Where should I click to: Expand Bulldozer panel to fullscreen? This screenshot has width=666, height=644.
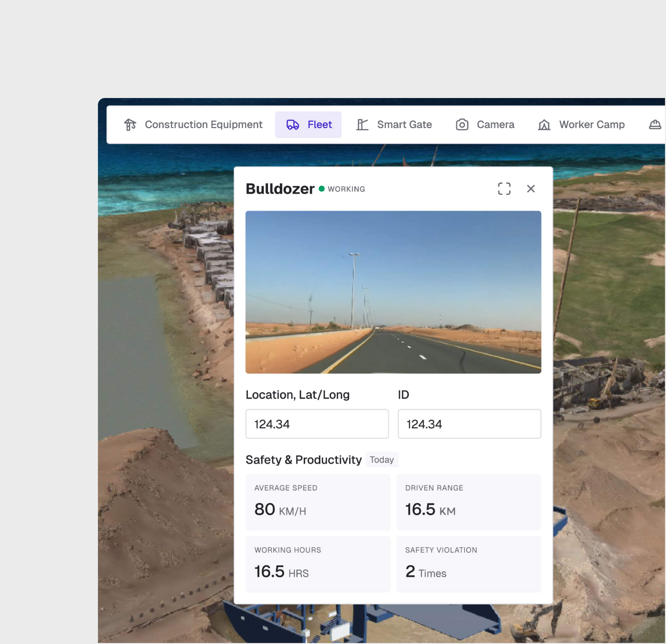click(x=504, y=189)
